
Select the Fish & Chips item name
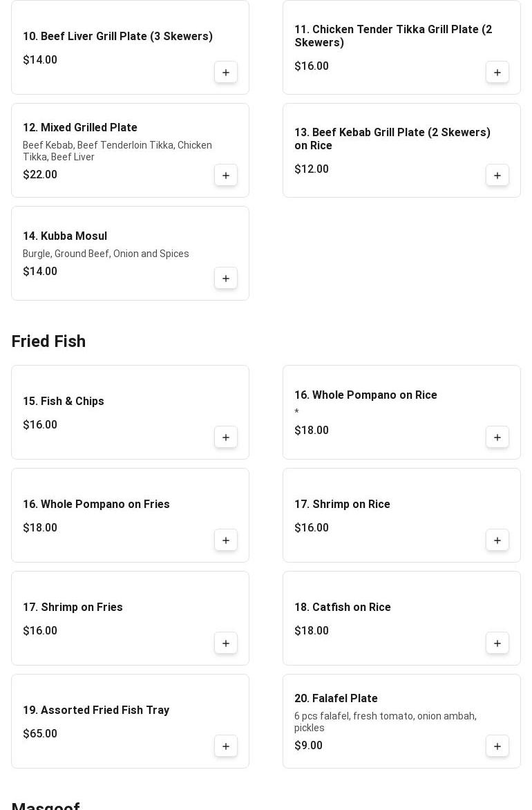tap(64, 402)
